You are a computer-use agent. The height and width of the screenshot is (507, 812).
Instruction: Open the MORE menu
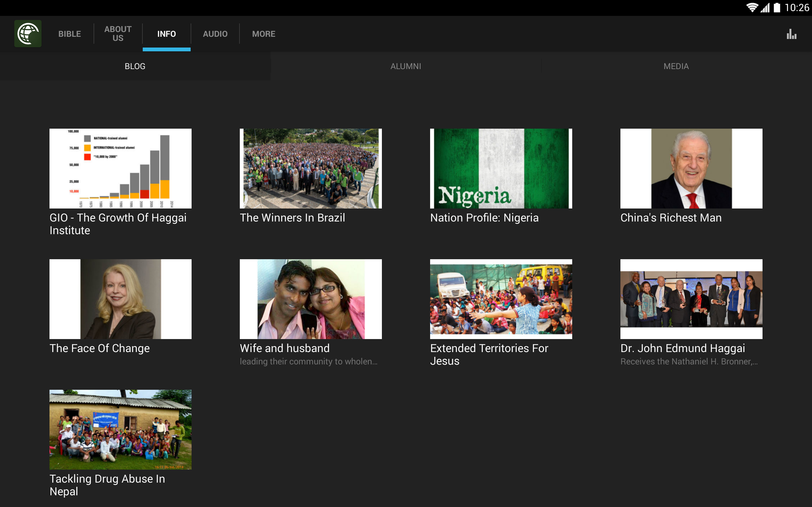click(263, 34)
